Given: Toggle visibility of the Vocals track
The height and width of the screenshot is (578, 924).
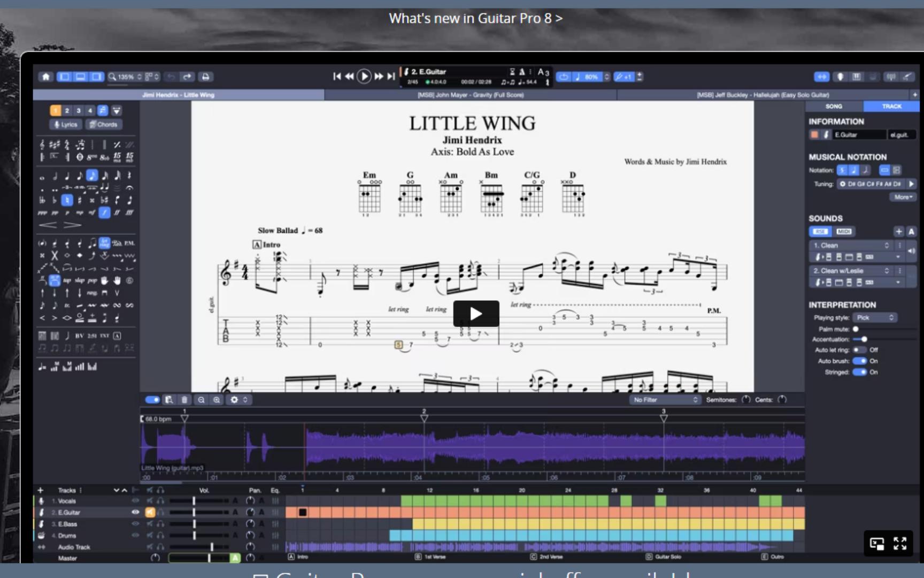Looking at the screenshot, I should [135, 501].
